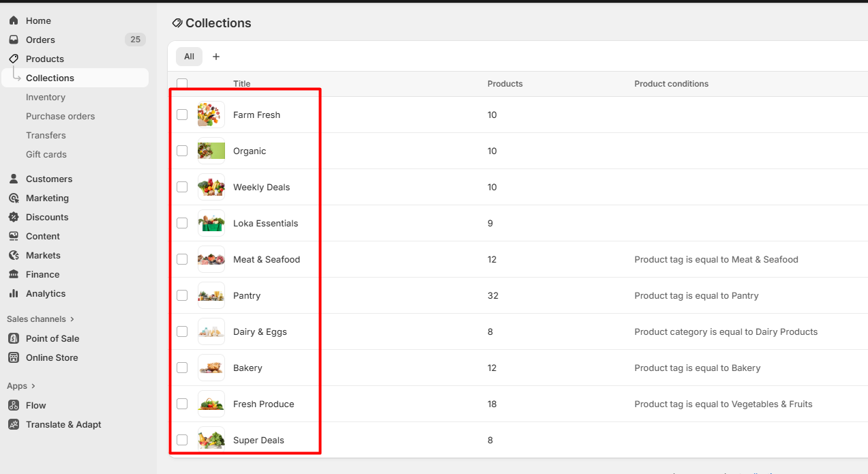Open the Flow app icon
Viewport: 868px width, 474px height.
coord(14,405)
